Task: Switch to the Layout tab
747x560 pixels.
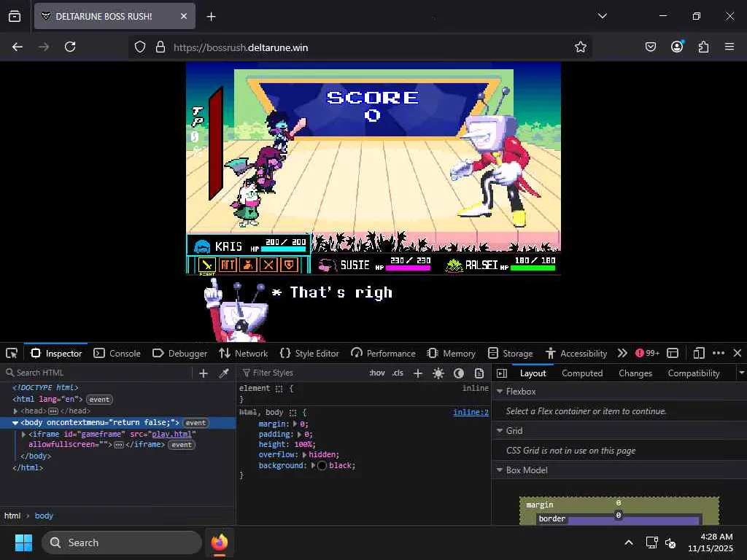Action: (x=533, y=373)
